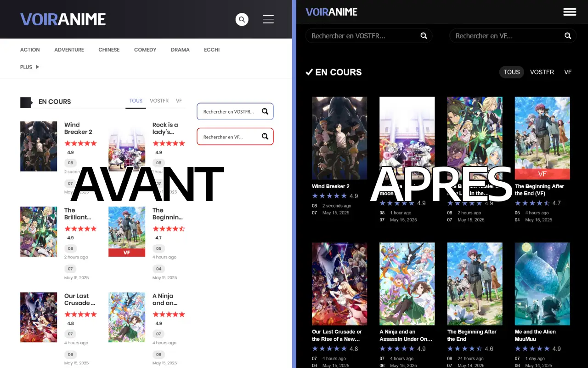Click the arrow next to PLUS
Image resolution: width=588 pixels, height=368 pixels.
tap(36, 67)
